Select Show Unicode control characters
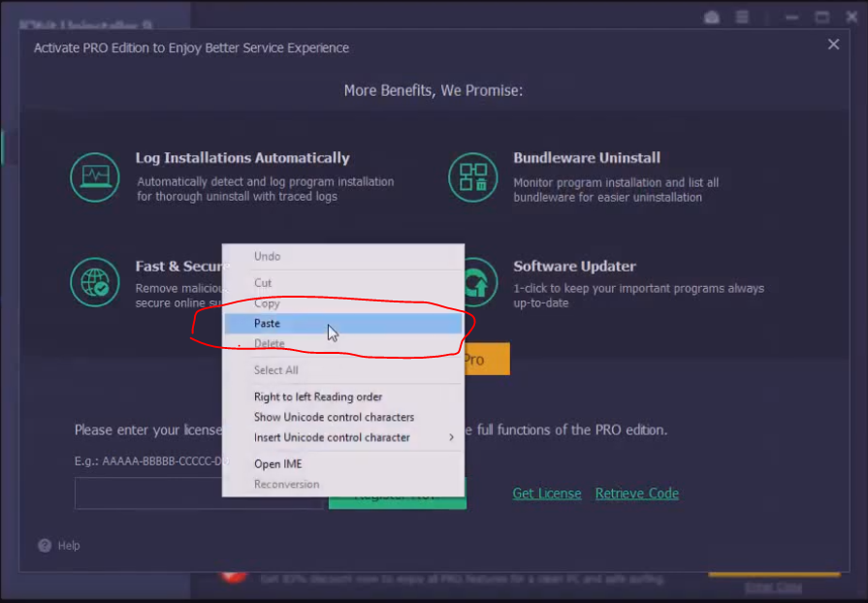This screenshot has width=868, height=603. (343, 417)
